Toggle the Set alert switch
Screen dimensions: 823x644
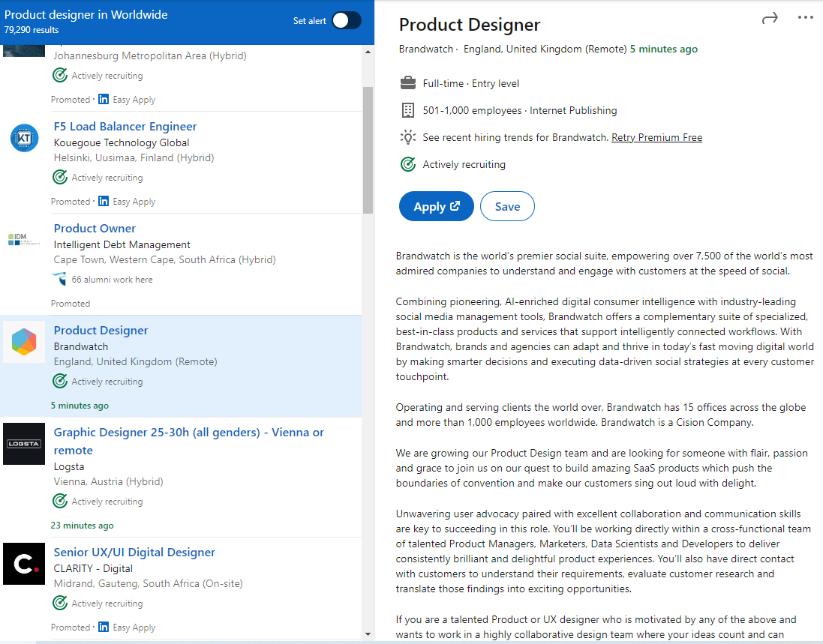click(346, 21)
